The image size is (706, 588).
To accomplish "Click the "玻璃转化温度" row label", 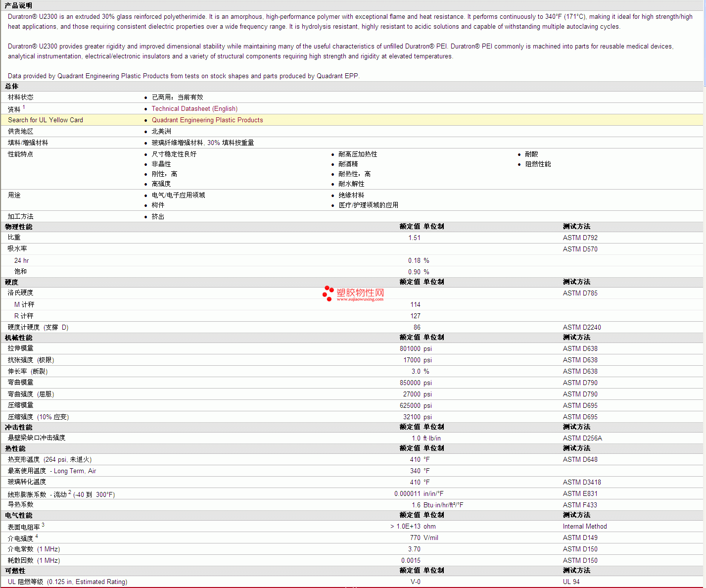I will click(27, 482).
